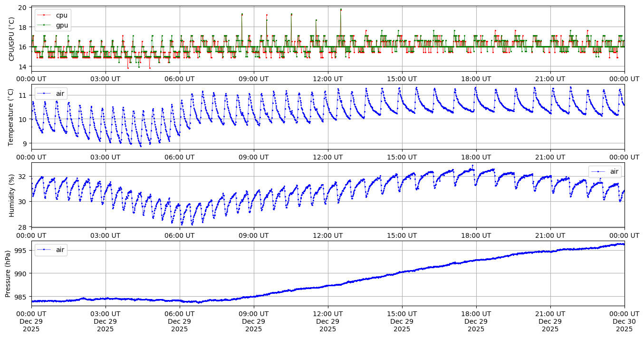Click the red cpu legend line marker
Screen dimensions: 644x337
click(44, 15)
